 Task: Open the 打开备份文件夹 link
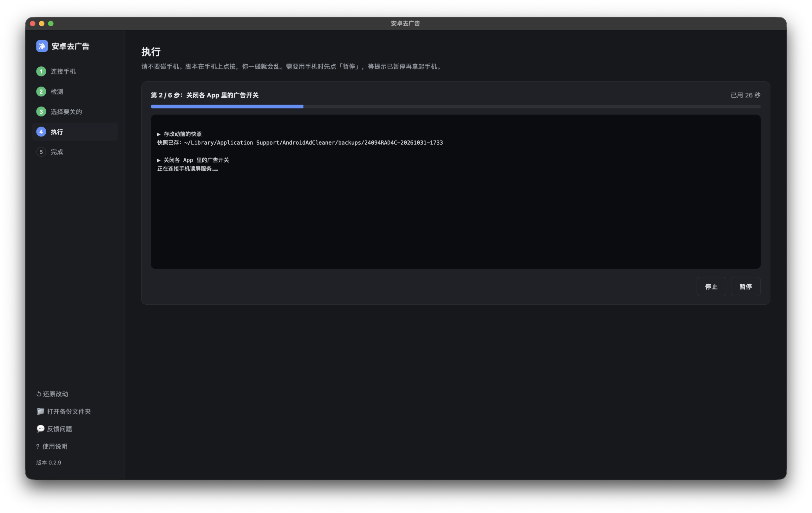pyautogui.click(x=64, y=411)
